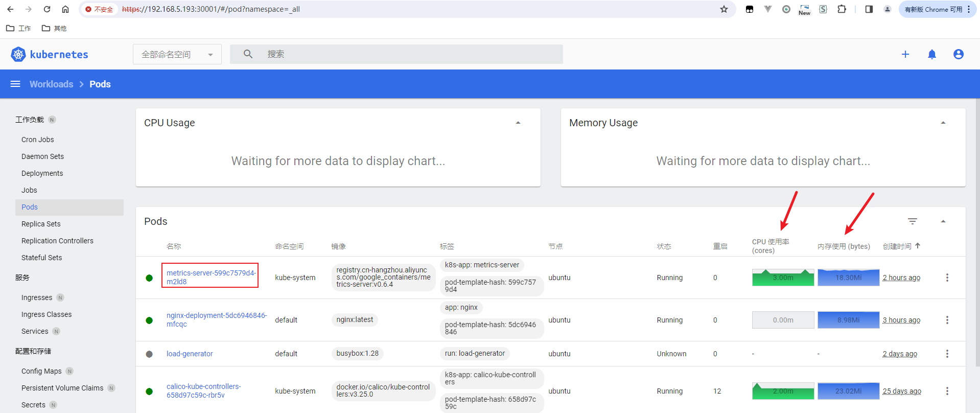The width and height of the screenshot is (980, 413).
Task: Open the Pods table filter icon
Action: click(913, 221)
